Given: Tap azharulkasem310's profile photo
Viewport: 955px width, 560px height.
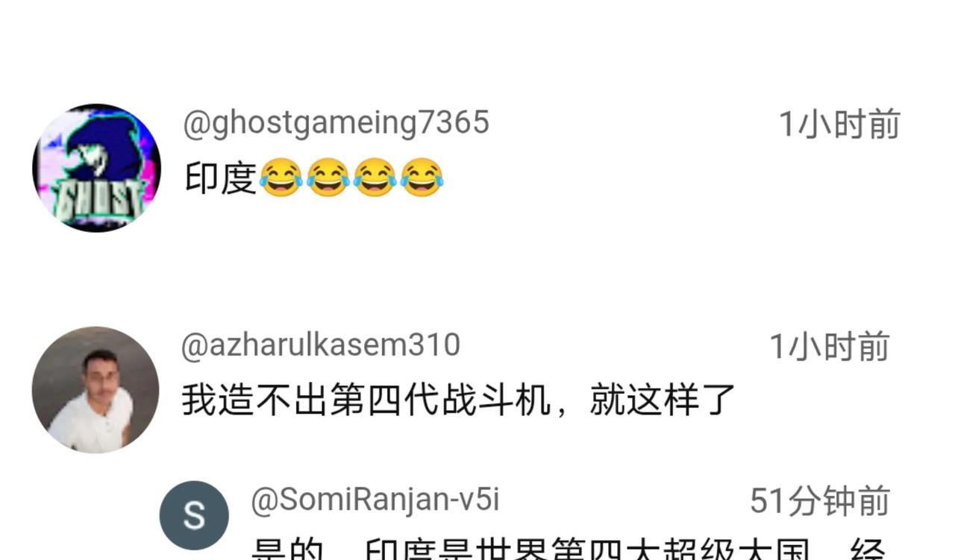Looking at the screenshot, I should pos(95,390).
